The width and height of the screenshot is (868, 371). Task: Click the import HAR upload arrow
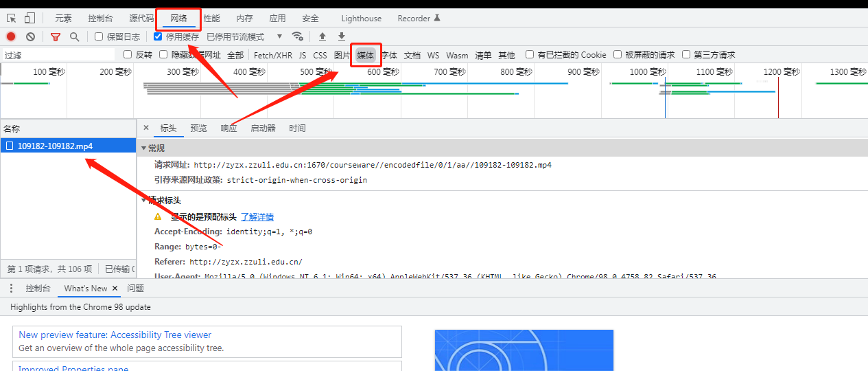(322, 36)
